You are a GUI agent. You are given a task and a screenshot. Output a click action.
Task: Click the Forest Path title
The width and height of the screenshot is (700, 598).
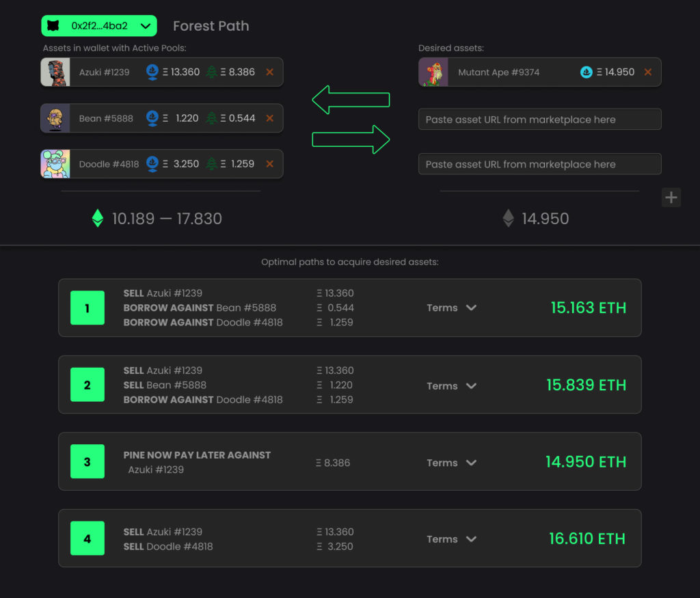click(211, 26)
